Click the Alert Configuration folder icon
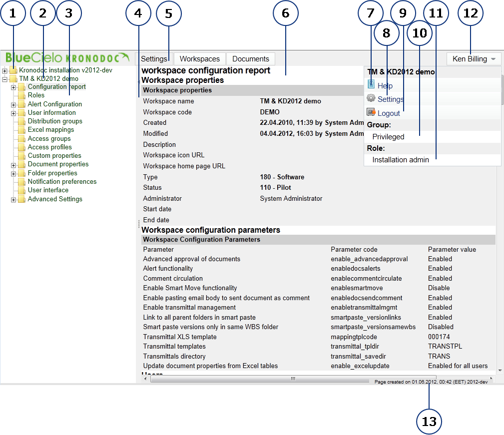The width and height of the screenshot is (504, 435). 22,104
